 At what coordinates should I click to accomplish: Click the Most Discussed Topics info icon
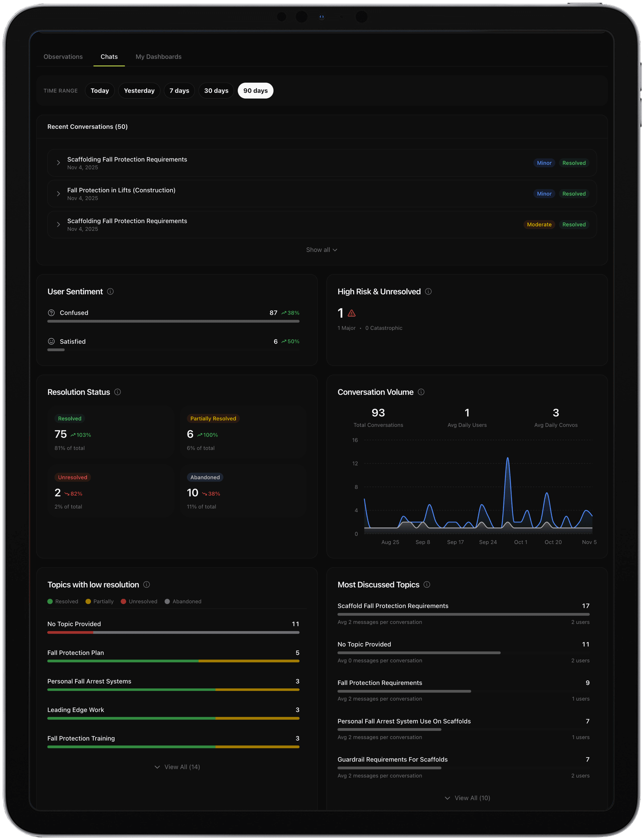[427, 585]
